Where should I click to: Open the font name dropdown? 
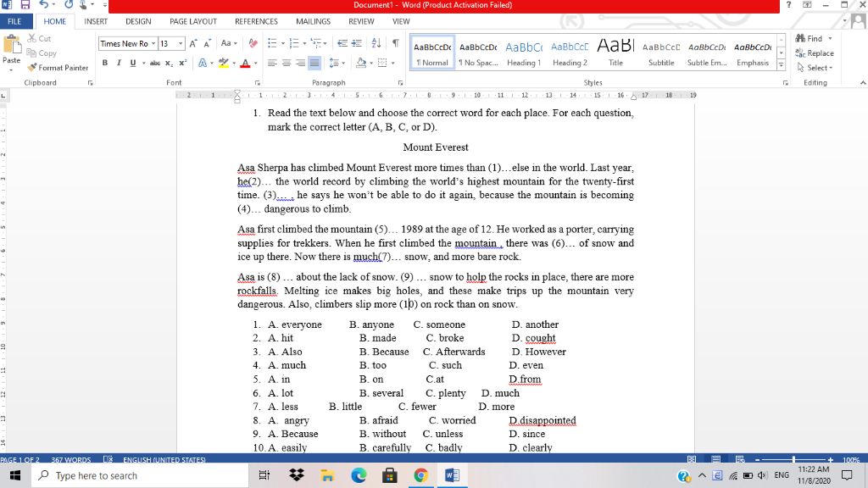coord(153,43)
